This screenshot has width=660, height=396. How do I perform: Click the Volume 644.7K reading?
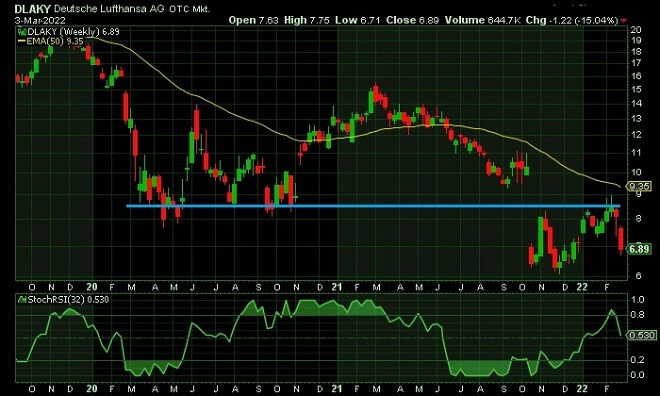point(483,20)
